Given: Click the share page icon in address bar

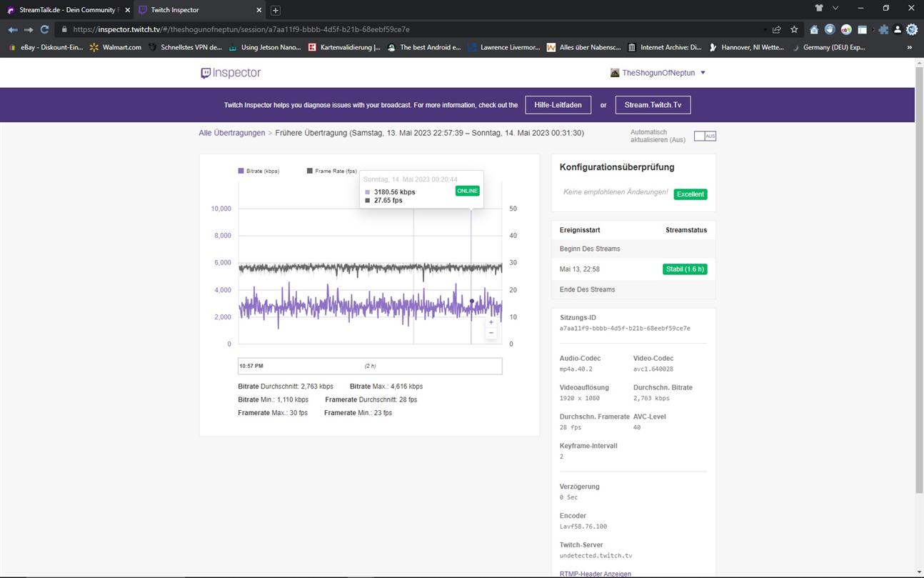Looking at the screenshot, I should click(776, 29).
